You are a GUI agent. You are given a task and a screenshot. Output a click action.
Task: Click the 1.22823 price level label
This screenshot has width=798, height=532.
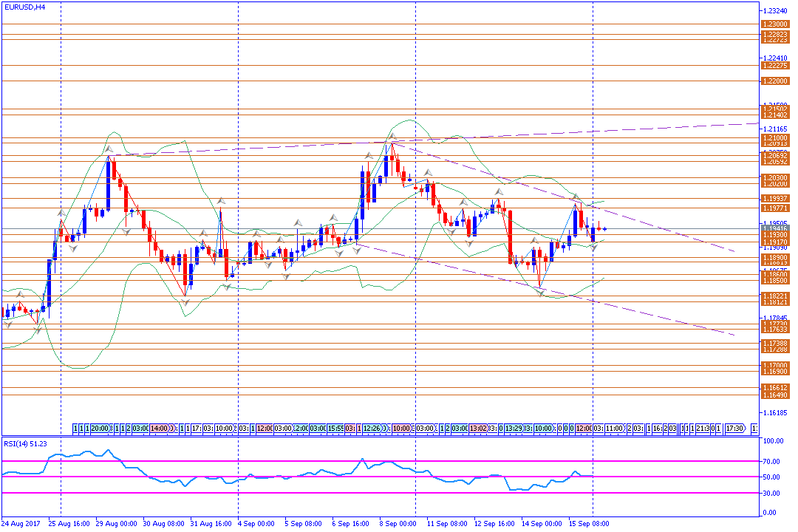pyautogui.click(x=775, y=34)
